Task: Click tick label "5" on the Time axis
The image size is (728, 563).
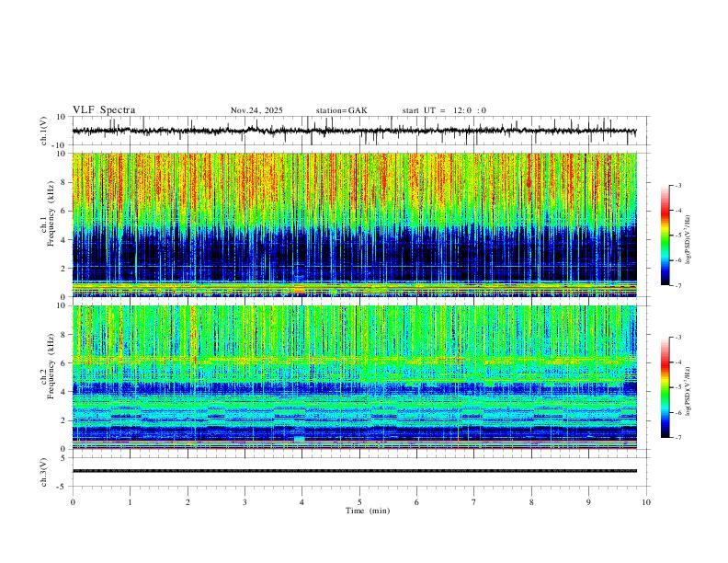Action: (x=359, y=502)
